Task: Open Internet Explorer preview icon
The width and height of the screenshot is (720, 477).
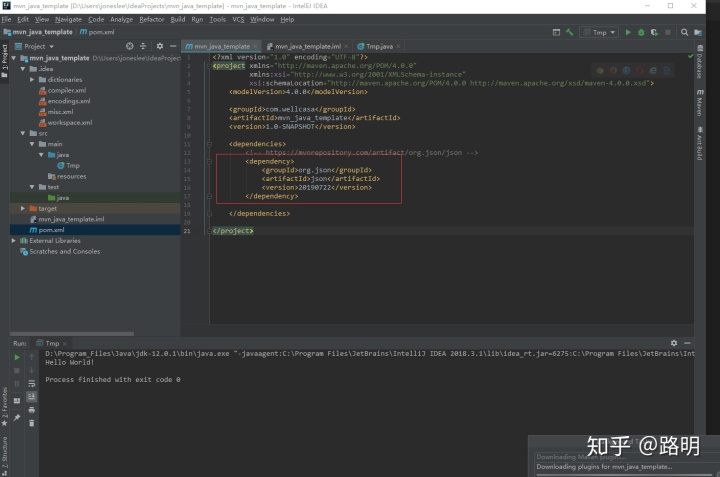Action: [x=653, y=70]
